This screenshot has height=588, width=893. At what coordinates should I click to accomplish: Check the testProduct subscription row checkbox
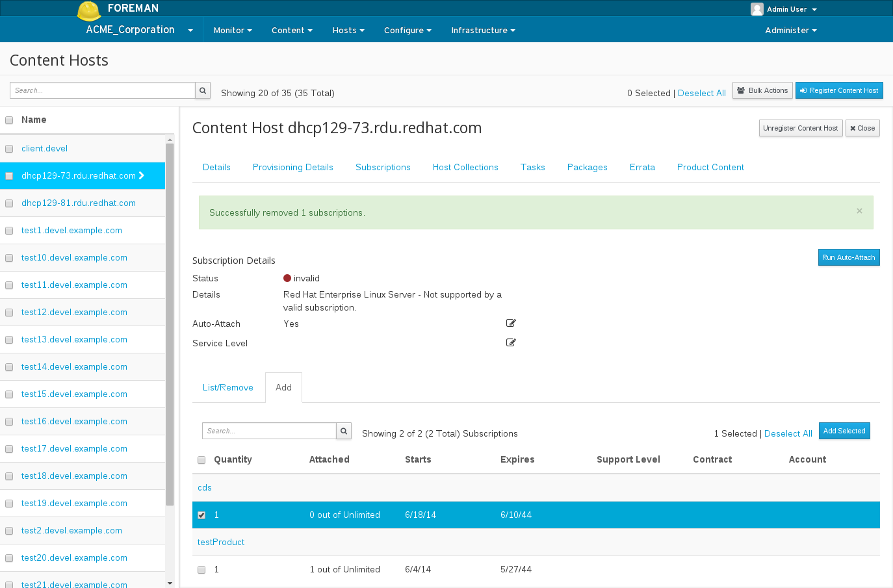pyautogui.click(x=201, y=570)
